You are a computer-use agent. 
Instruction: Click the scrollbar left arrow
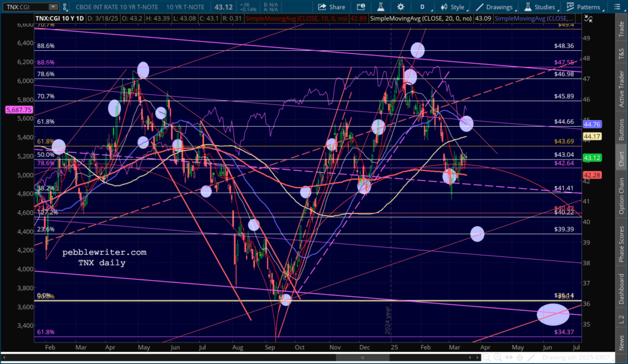coord(4,358)
